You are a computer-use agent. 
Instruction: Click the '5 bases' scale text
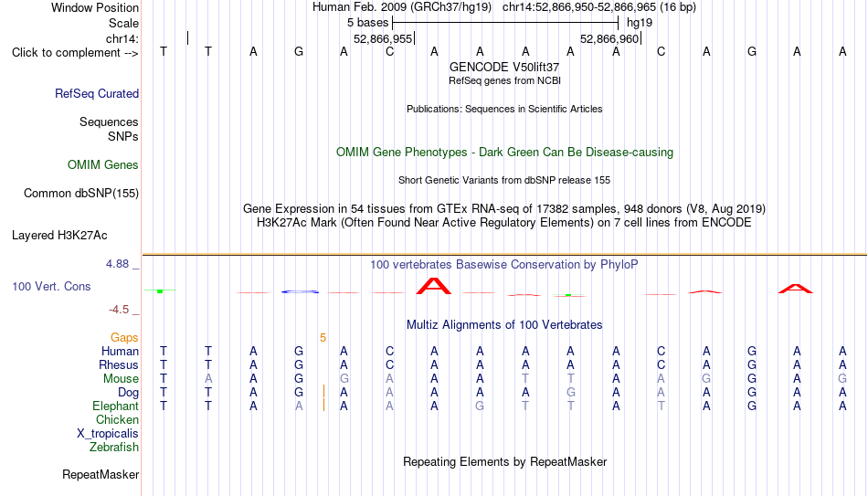point(367,23)
